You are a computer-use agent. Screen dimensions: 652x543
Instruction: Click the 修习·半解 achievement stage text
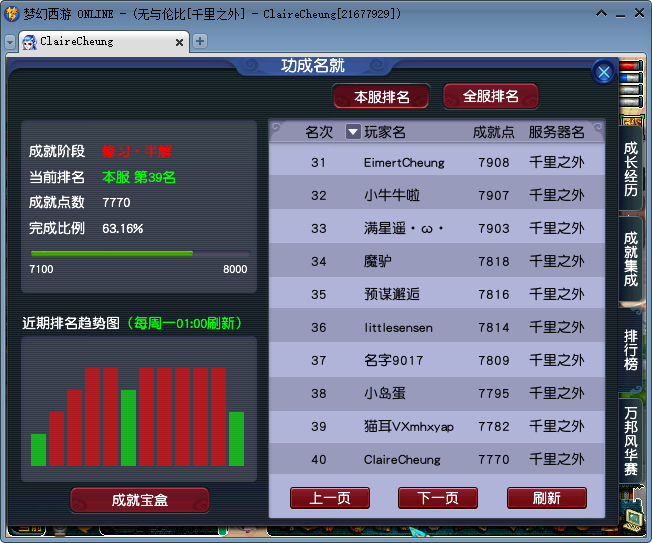(137, 151)
